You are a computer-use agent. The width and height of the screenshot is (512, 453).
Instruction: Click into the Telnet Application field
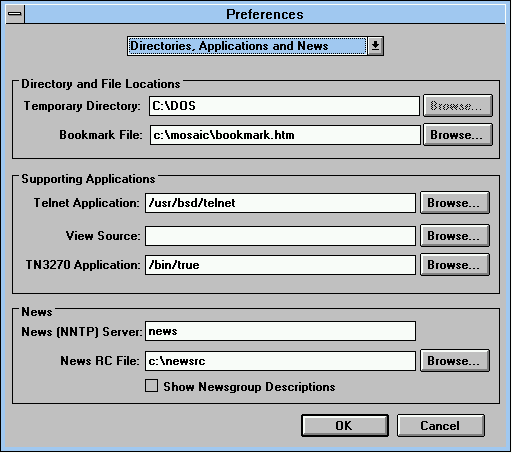coord(280,203)
